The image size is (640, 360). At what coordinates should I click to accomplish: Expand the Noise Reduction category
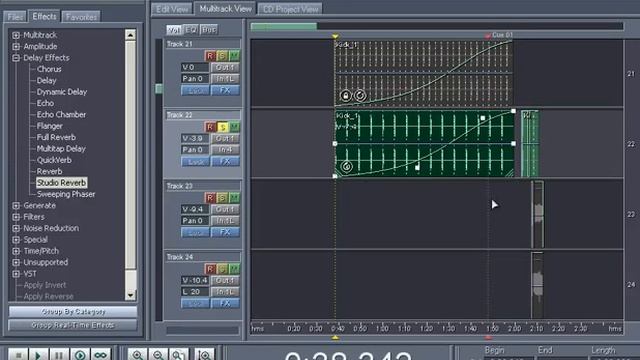tap(16, 229)
